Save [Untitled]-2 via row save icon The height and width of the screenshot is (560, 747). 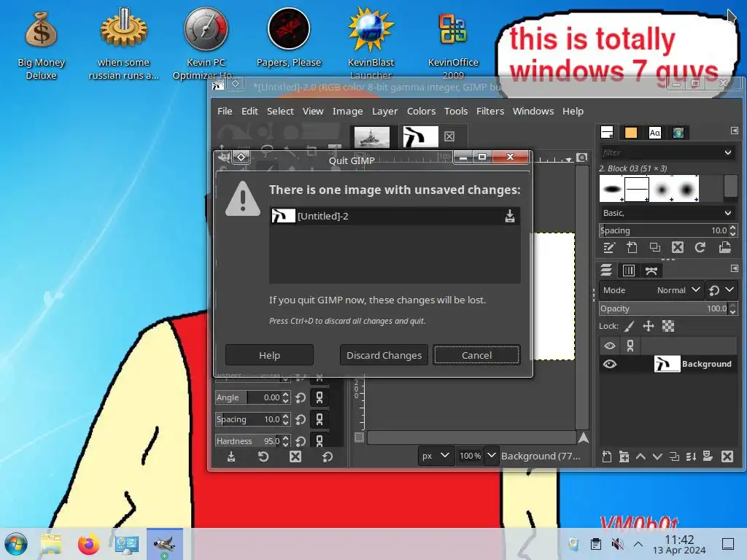point(510,216)
